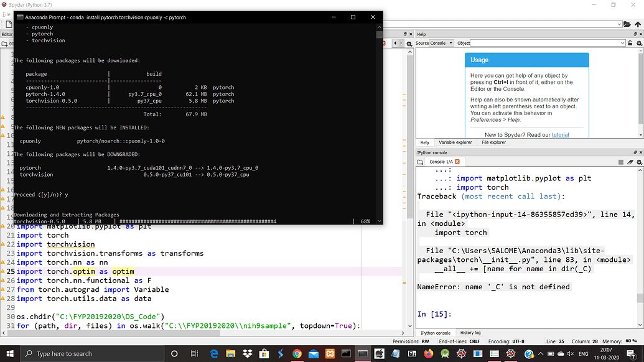Open IPython console options gear
Image resolution: width=644 pixels, height=362 pixels.
point(638,162)
